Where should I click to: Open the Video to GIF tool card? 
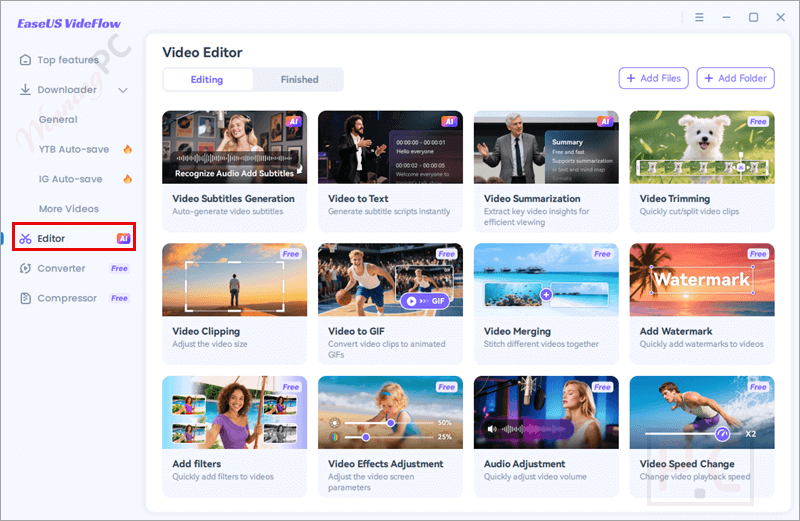[390, 293]
